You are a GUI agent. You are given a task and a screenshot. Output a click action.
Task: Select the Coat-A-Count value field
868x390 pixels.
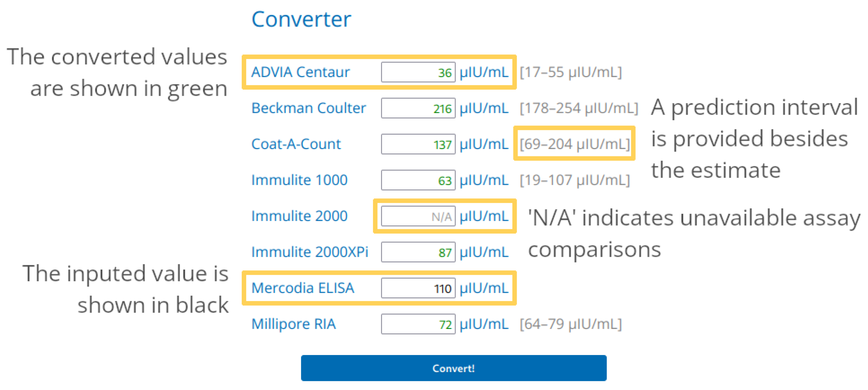(418, 144)
